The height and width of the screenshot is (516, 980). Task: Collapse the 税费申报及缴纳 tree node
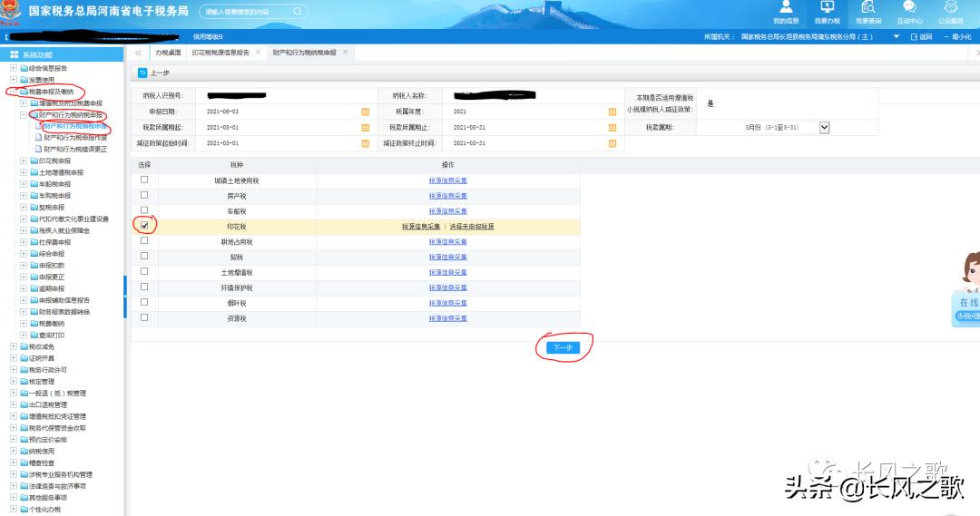point(13,92)
